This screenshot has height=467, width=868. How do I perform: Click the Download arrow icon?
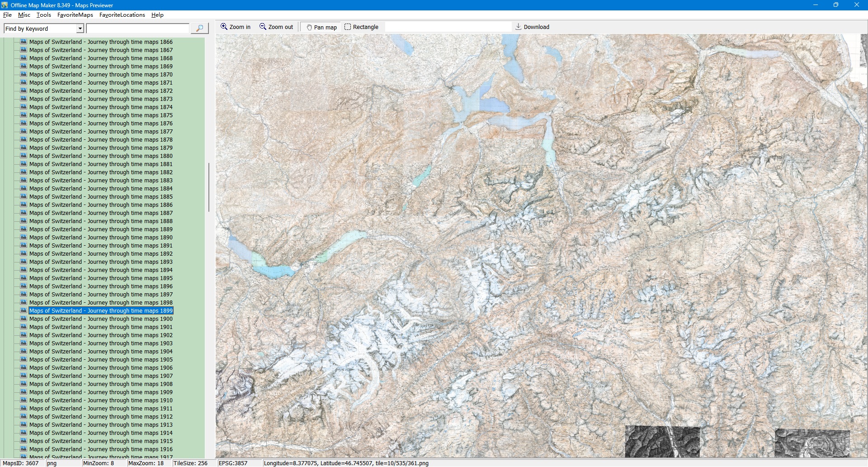pyautogui.click(x=518, y=27)
